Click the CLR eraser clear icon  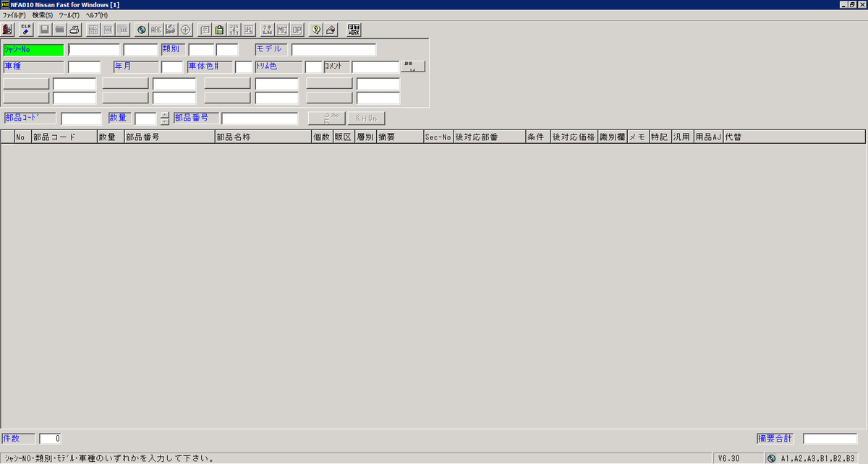[x=26, y=30]
